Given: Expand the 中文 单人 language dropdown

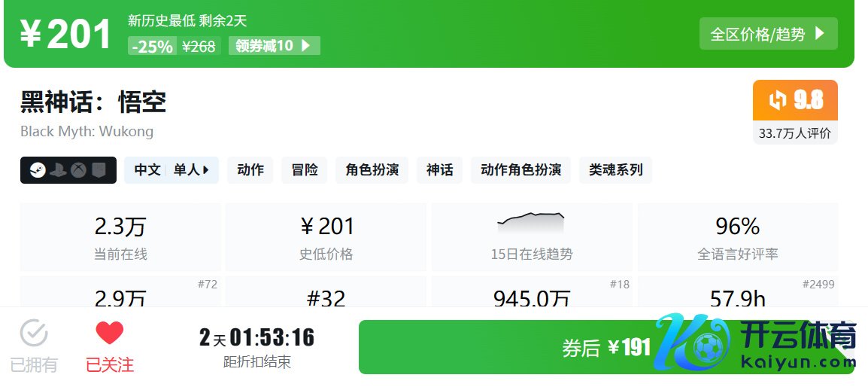Looking at the screenshot, I should 171,170.
